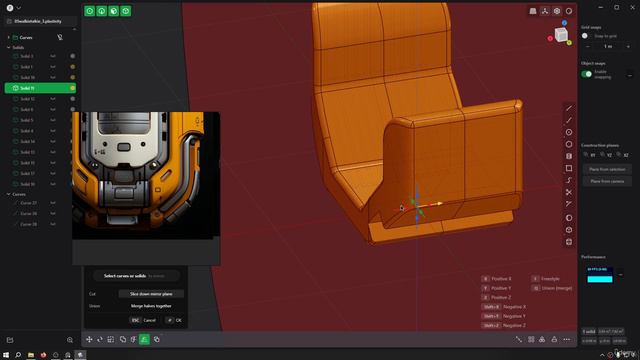Activate the Move command icon

pos(89,339)
